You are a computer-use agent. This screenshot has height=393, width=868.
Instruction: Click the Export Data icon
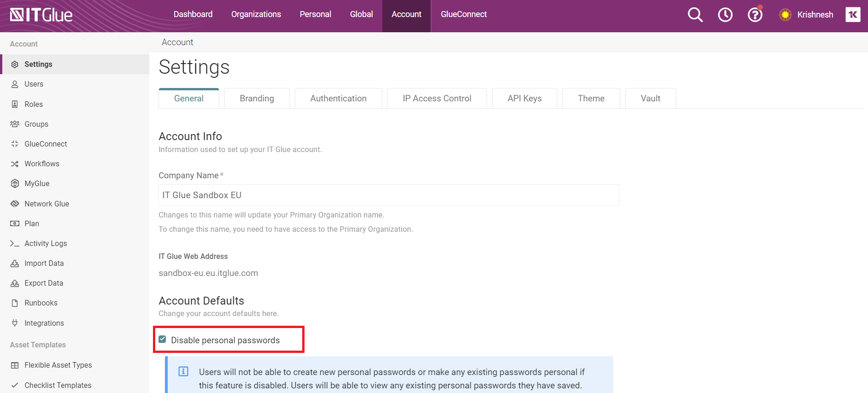(x=15, y=283)
